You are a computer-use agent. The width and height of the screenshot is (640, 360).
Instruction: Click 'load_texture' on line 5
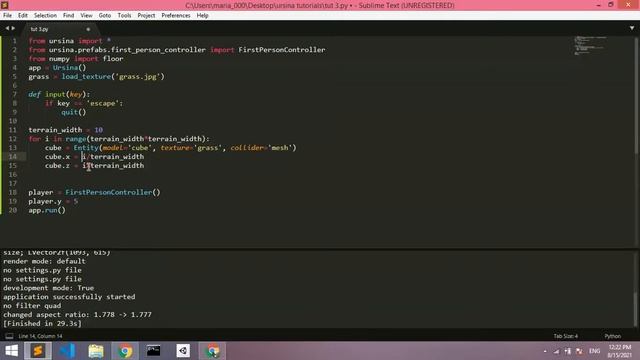coord(86,76)
